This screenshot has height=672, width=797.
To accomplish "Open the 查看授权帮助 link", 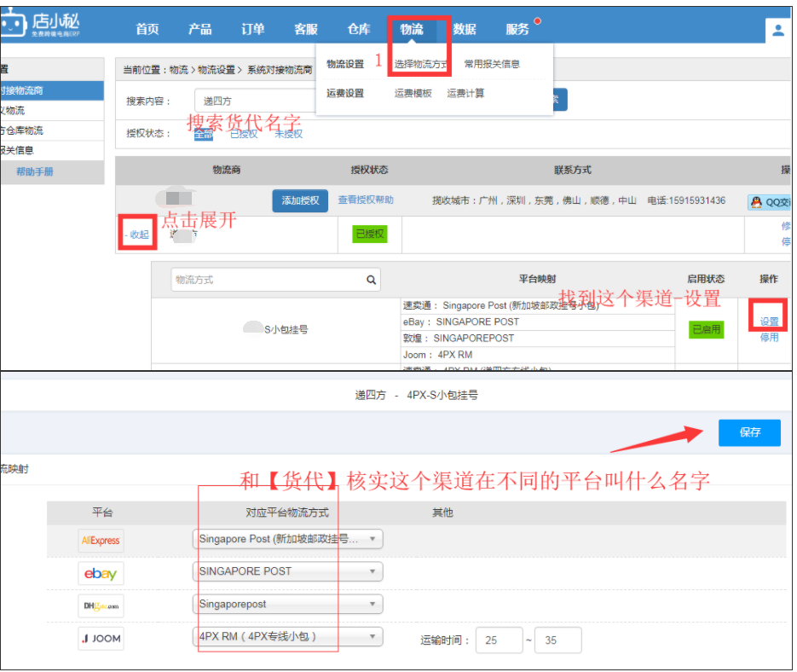I will click(x=366, y=200).
